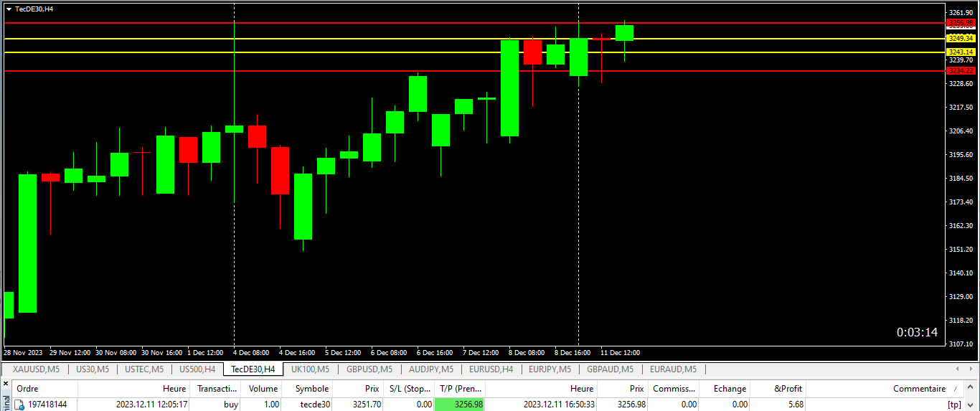Sort by the &Profit column header
Screen dimensions: 980x411
pos(779,388)
